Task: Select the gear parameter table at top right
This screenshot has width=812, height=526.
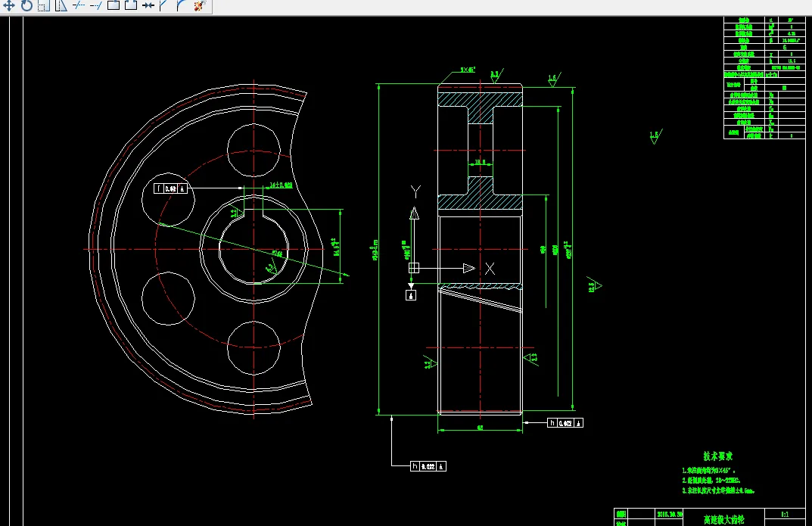Action: coord(764,78)
